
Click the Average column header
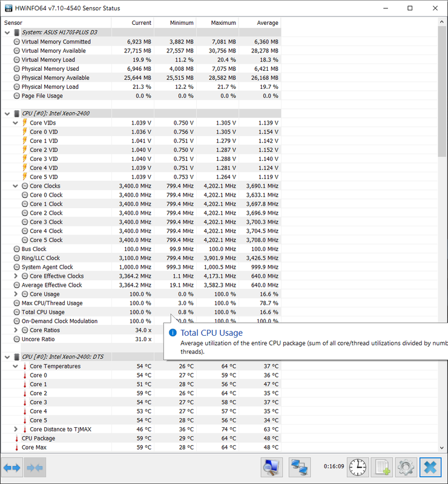260,23
